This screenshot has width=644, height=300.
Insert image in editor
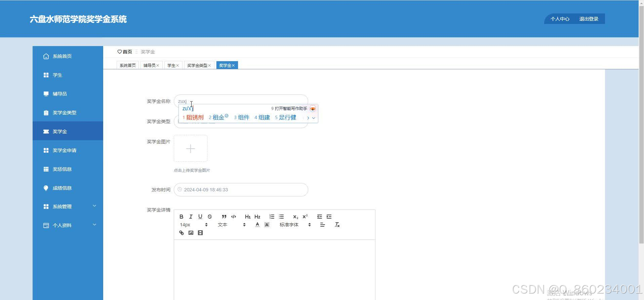point(191,233)
